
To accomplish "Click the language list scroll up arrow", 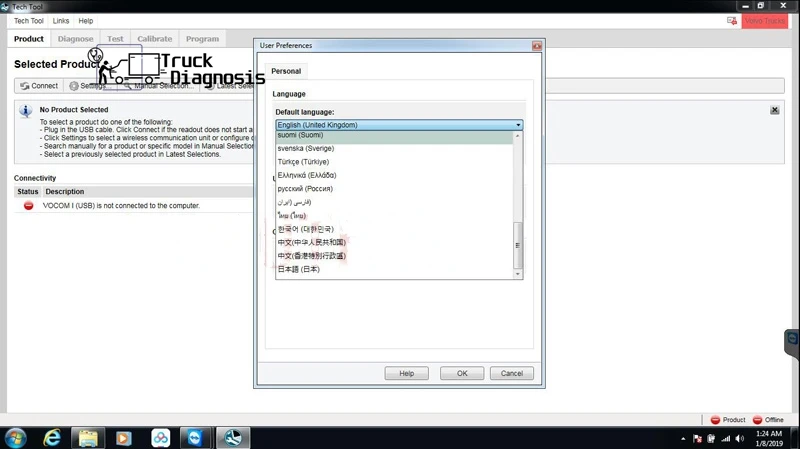I will coord(517,136).
